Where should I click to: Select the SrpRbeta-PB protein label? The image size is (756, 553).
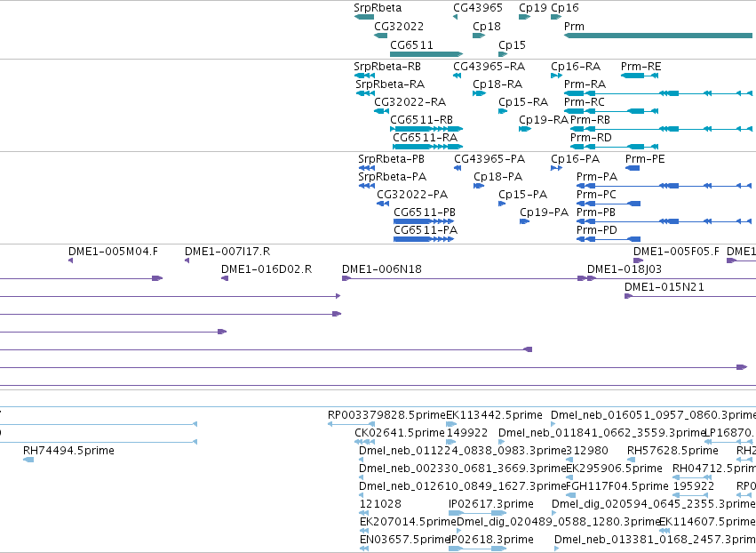[x=391, y=159]
